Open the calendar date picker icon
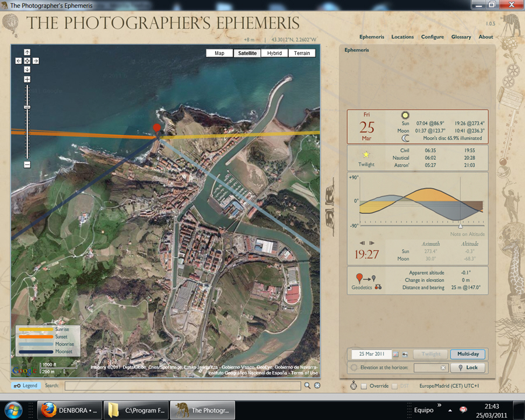The height and width of the screenshot is (420, 525). (395, 354)
